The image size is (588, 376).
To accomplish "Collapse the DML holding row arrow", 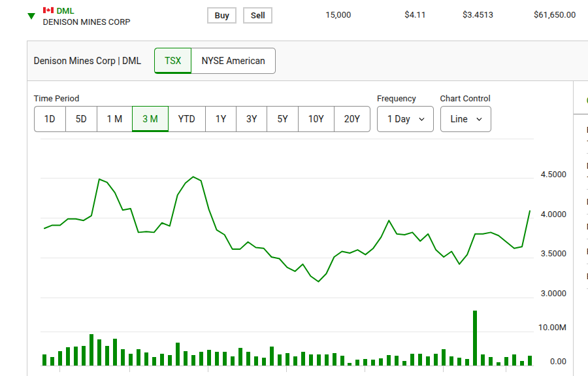I will 31,16.
